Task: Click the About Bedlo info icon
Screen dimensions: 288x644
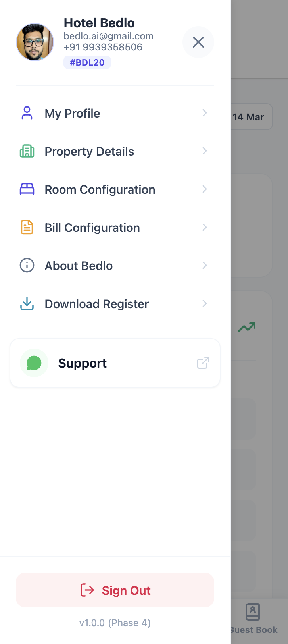Action: [x=27, y=266]
